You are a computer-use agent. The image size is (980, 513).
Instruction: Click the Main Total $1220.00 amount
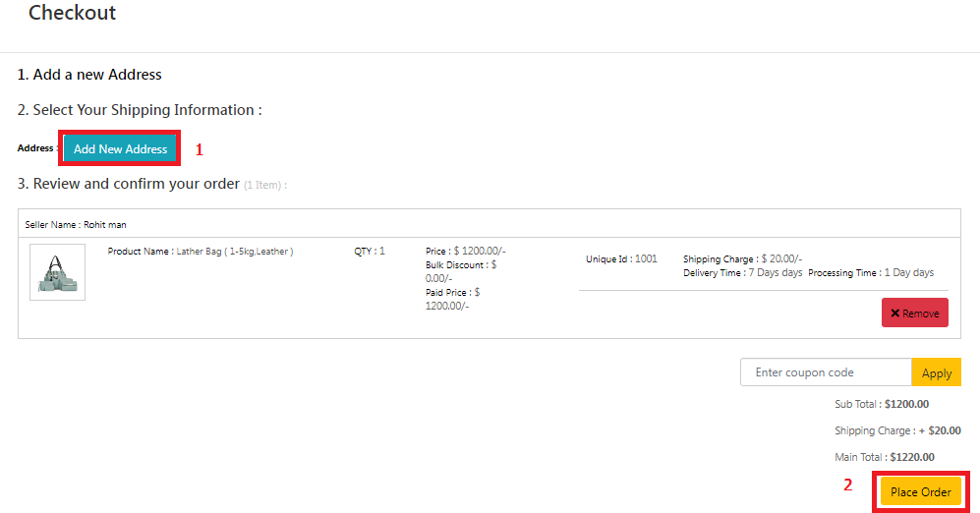pos(912,457)
